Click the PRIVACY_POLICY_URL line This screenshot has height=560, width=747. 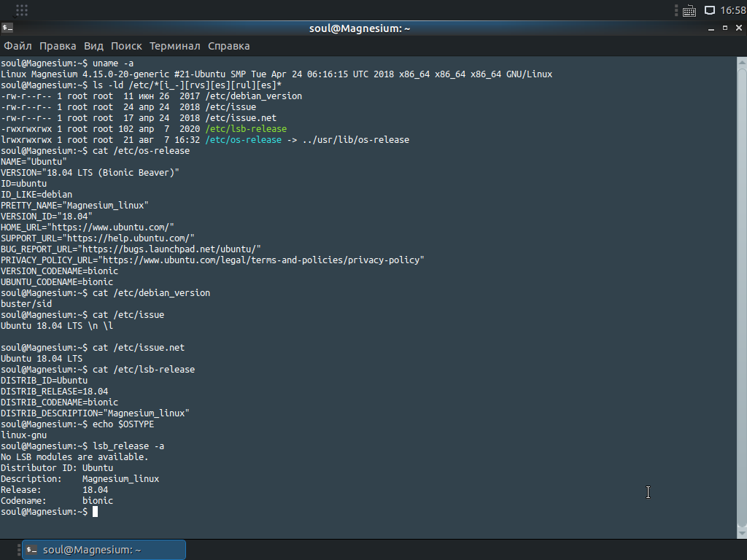212,260
